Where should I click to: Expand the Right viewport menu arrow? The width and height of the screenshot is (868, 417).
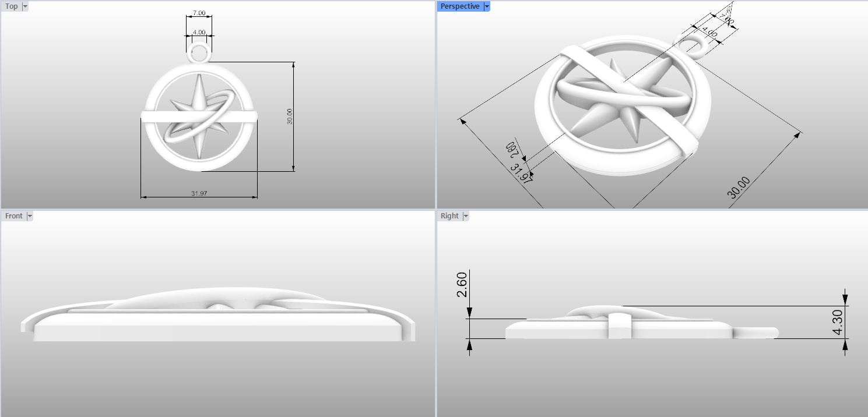pyautogui.click(x=465, y=216)
